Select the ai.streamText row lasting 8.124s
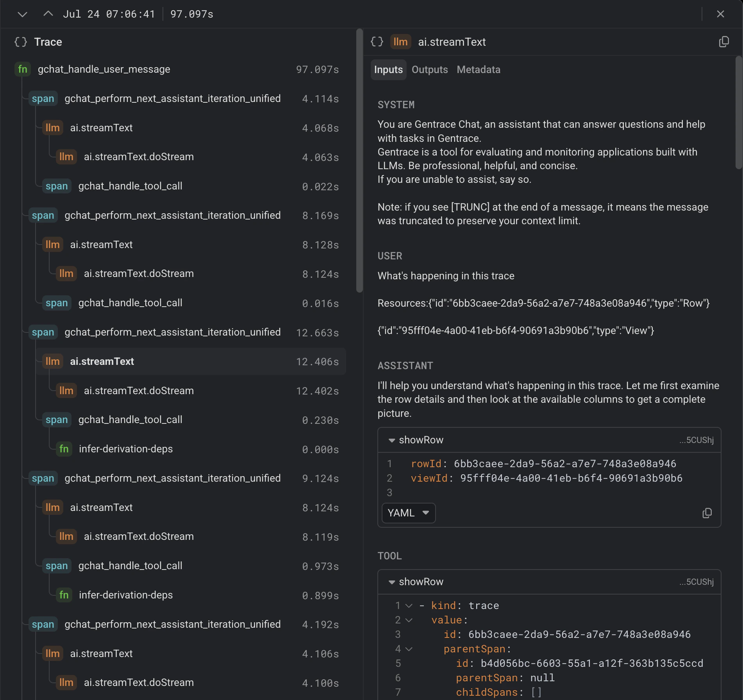 pyautogui.click(x=191, y=507)
